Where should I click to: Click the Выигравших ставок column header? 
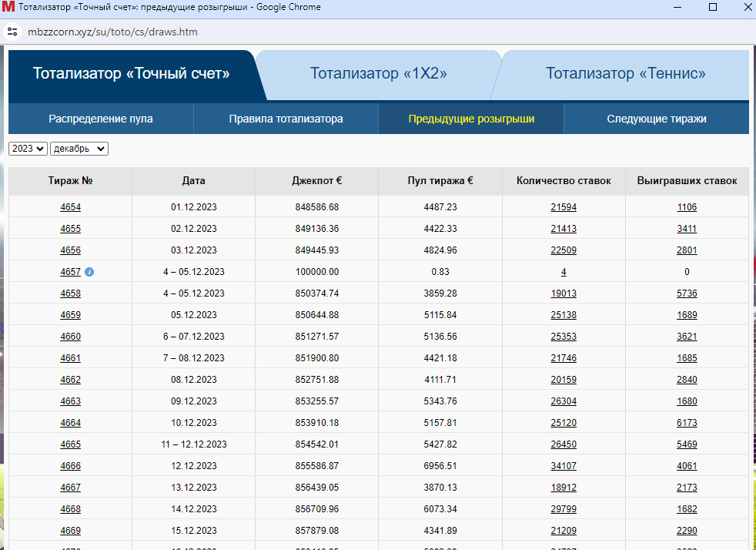coord(687,181)
